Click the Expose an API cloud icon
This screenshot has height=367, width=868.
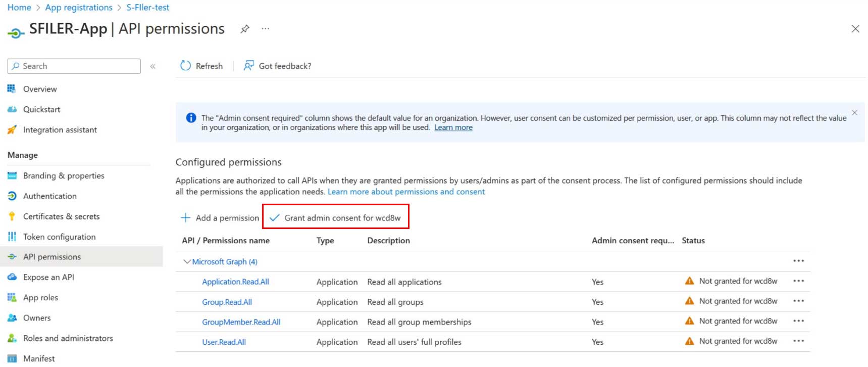click(x=12, y=277)
